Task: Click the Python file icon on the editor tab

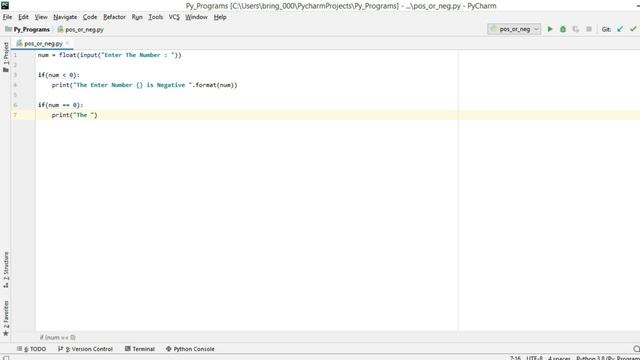Action: coord(19,43)
